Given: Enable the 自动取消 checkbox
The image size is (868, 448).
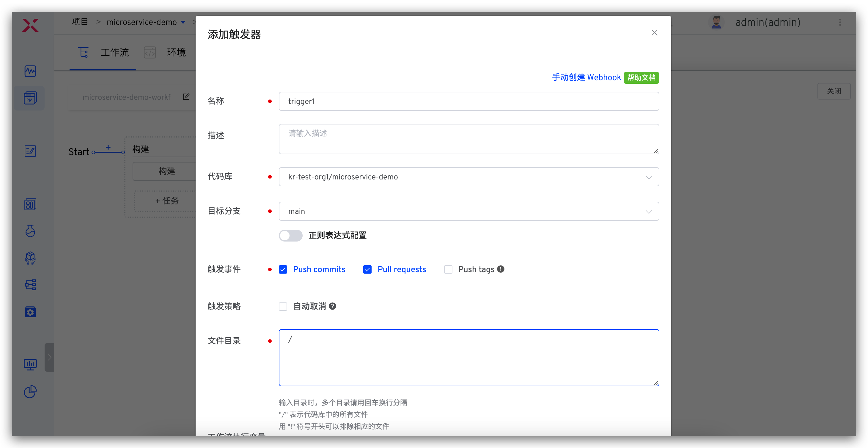Looking at the screenshot, I should point(283,307).
